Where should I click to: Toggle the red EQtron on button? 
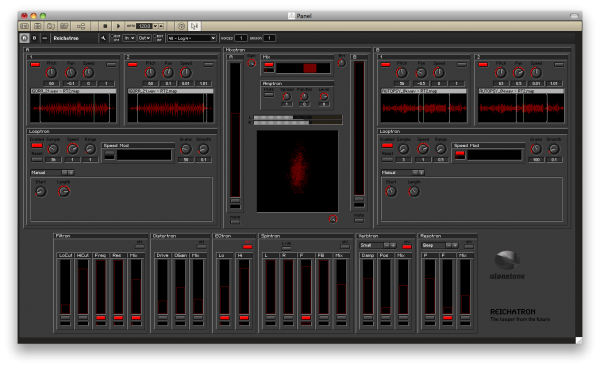[248, 247]
